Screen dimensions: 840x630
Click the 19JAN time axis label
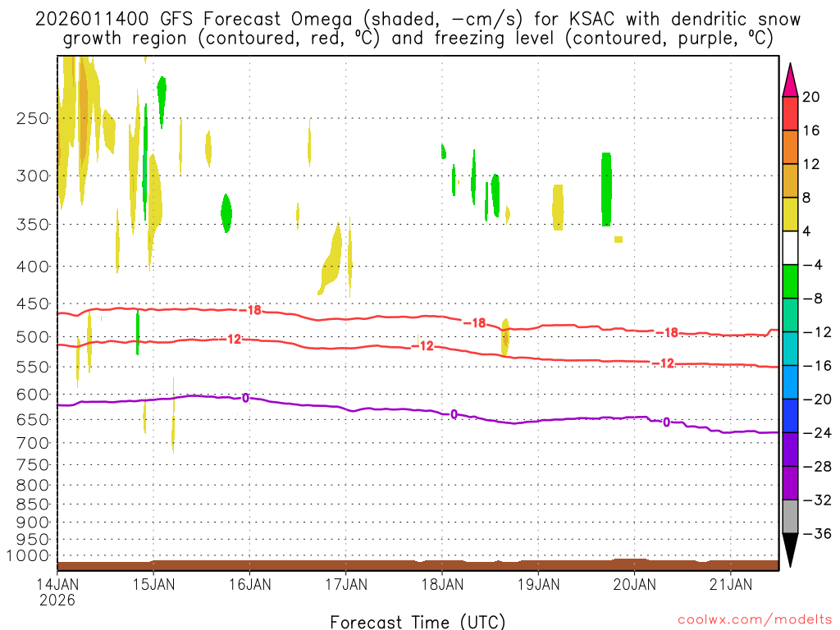click(538, 584)
